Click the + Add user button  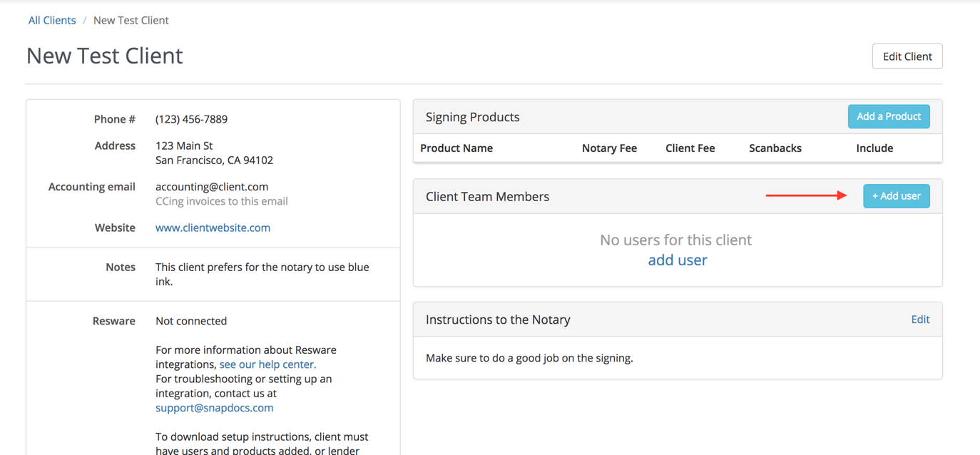coord(896,195)
